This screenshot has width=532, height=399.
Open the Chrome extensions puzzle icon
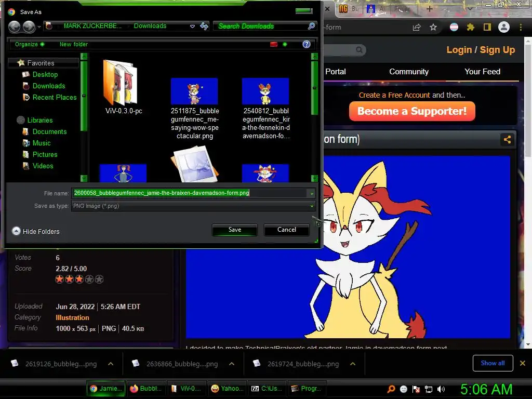click(471, 27)
